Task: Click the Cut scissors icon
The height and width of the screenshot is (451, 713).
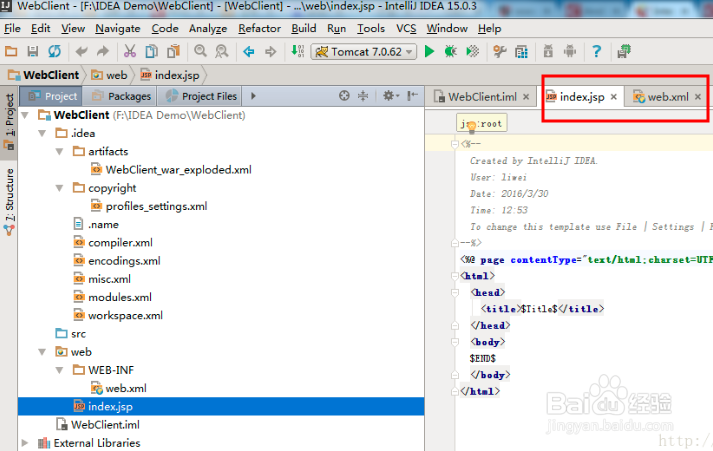Action: coord(130,51)
